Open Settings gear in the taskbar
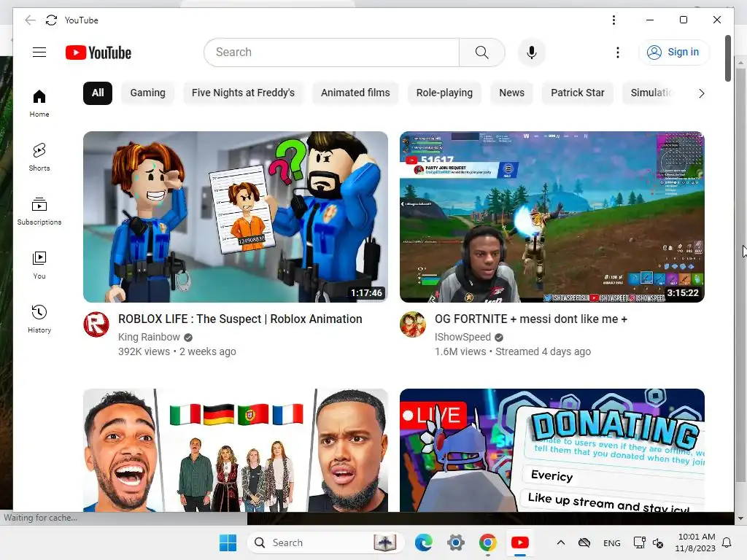 tap(455, 542)
